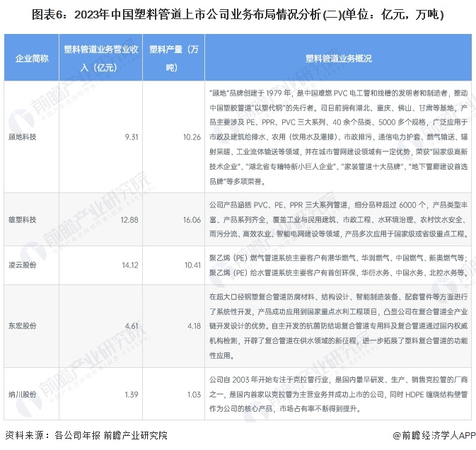Click the '@前瞻经济学人APP' attribution
This screenshot has width=476, height=450.
(434, 435)
